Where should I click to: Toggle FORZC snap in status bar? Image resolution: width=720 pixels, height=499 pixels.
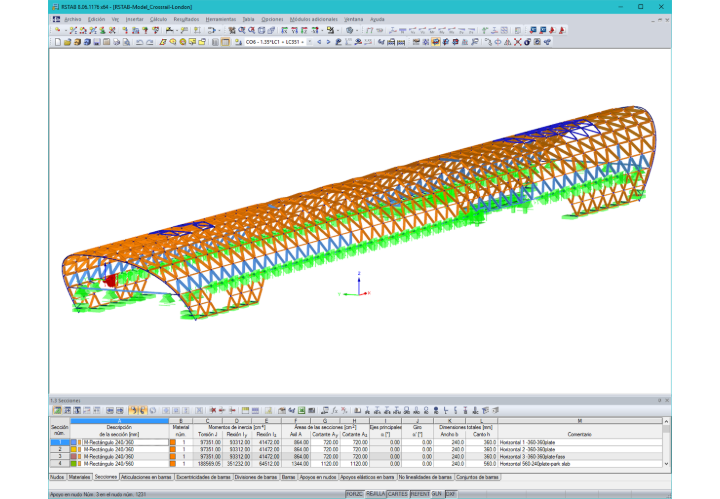pos(354,494)
